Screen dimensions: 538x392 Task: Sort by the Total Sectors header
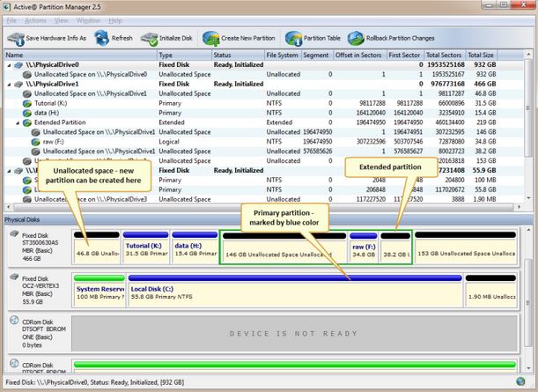[444, 55]
